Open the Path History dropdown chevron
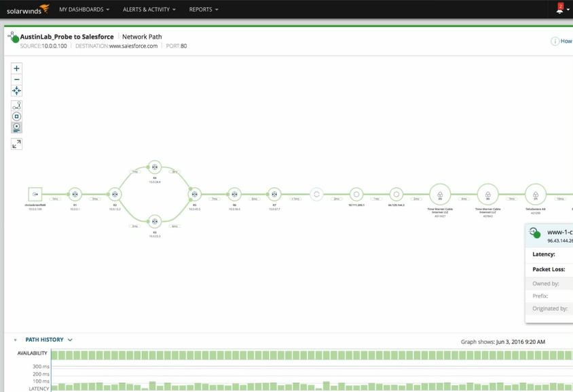573x392 pixels. coord(70,340)
